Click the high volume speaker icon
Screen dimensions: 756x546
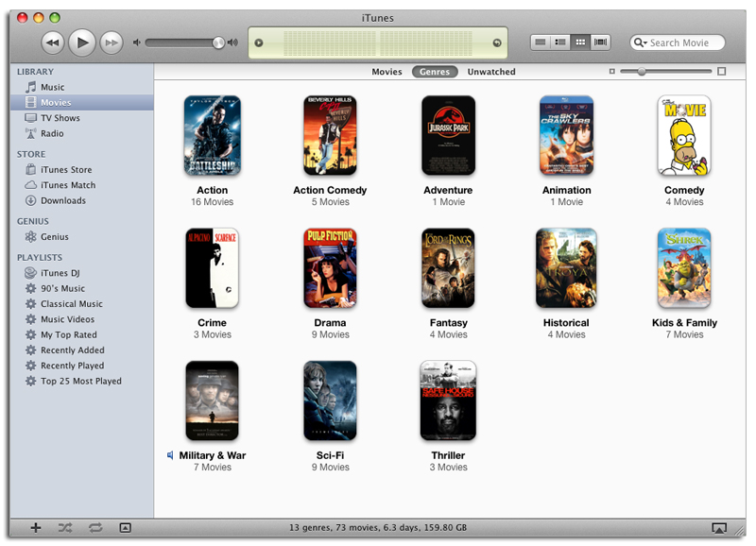[232, 43]
